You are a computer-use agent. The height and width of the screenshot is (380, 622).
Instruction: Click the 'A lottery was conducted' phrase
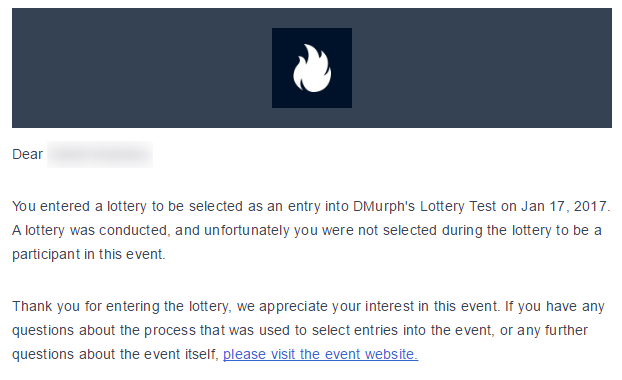coord(90,230)
